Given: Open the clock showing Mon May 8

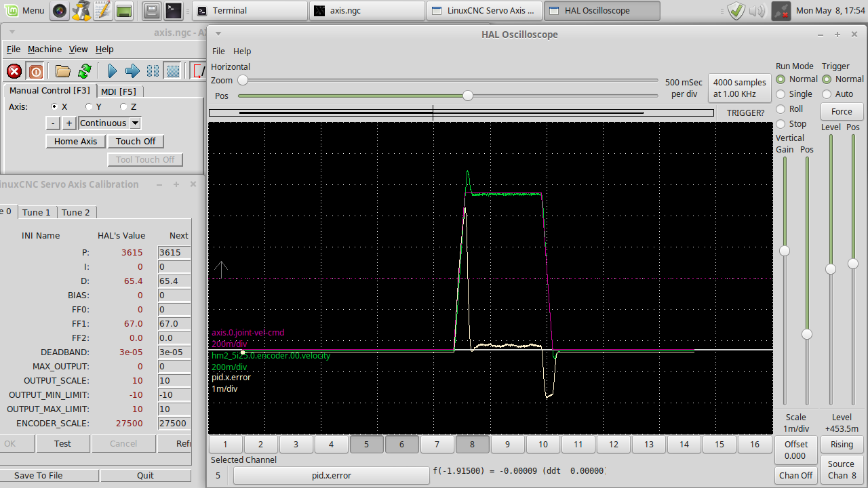Looking at the screenshot, I should [830, 10].
